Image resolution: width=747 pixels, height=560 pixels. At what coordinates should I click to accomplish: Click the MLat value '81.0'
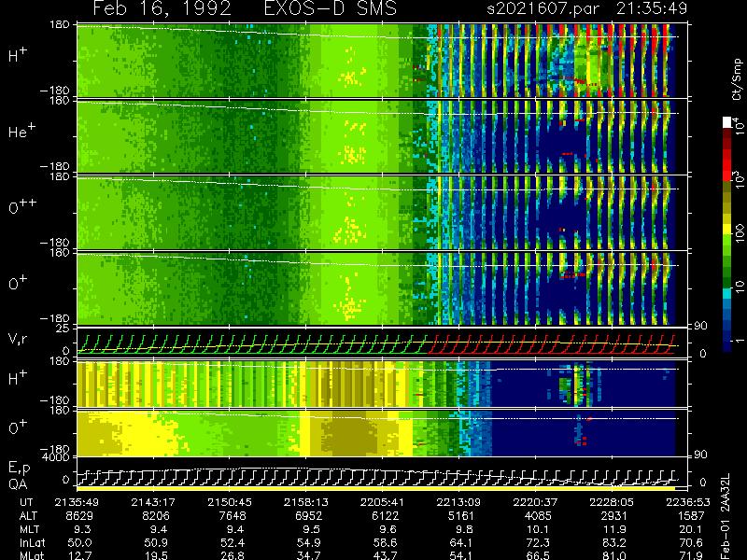click(x=614, y=555)
